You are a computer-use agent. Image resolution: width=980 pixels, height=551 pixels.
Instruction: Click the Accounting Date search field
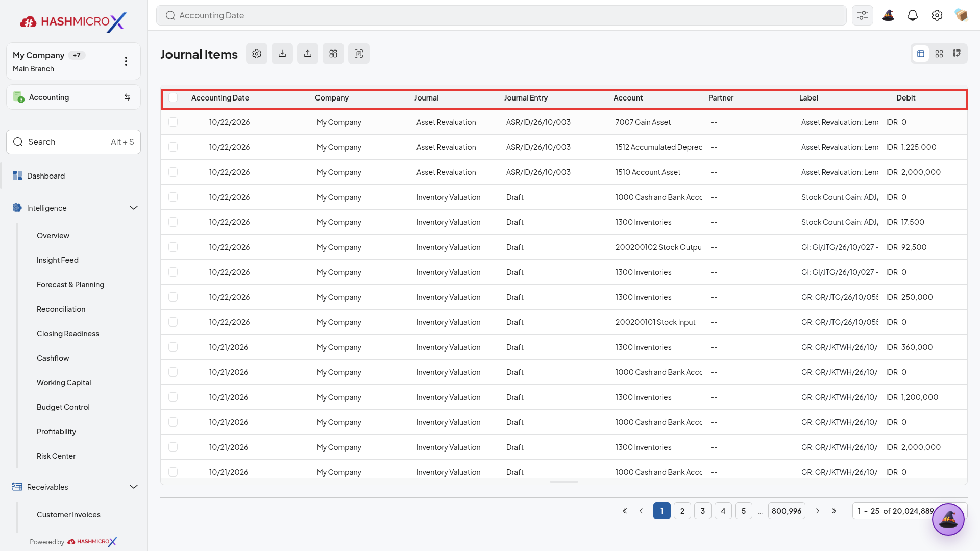(x=501, y=15)
